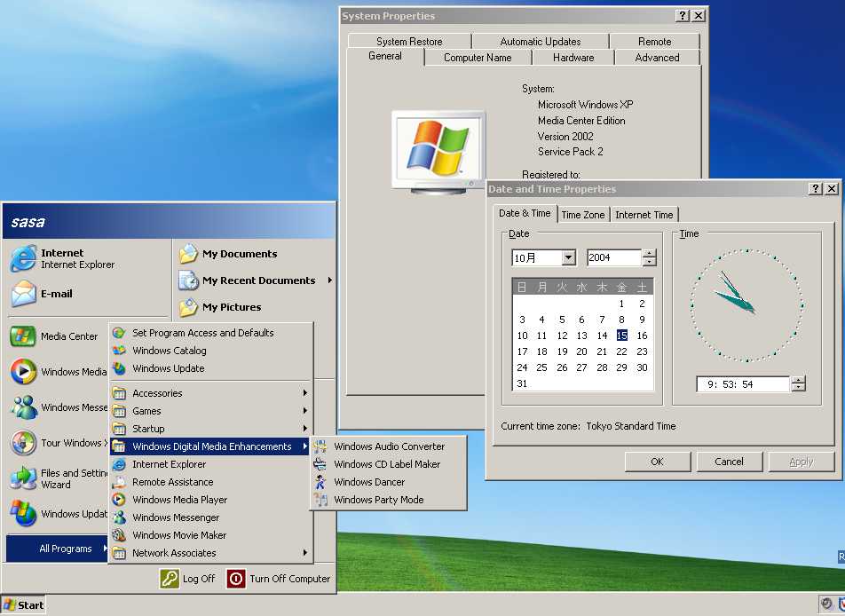Click the Turn Off Computer icon
This screenshot has height=616, width=845.
[236, 579]
